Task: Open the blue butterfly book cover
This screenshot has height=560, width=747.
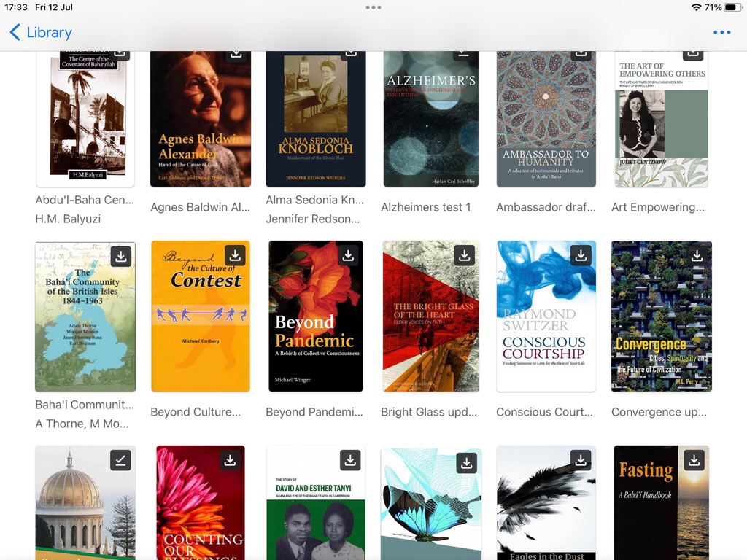Action: 431,504
